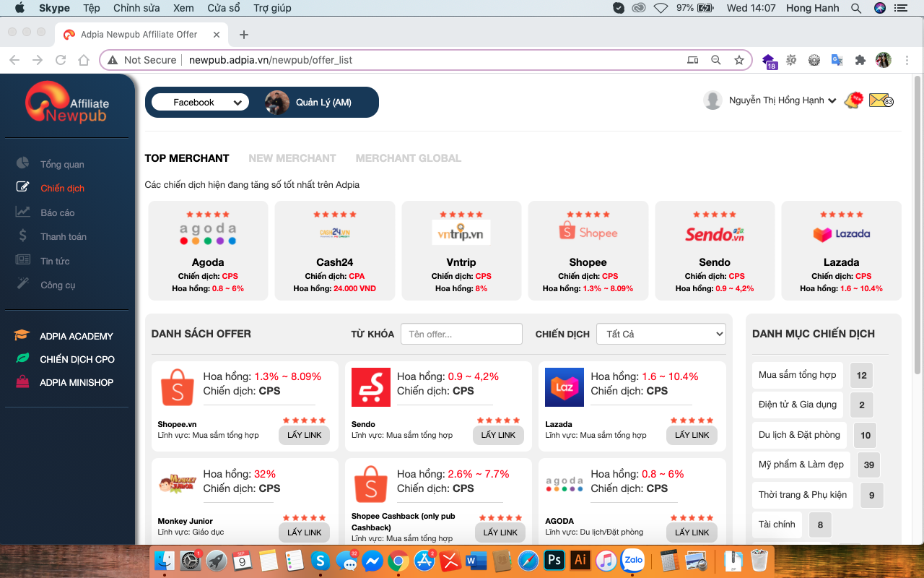
Task: Open macOS Spotlight search
Action: click(856, 8)
